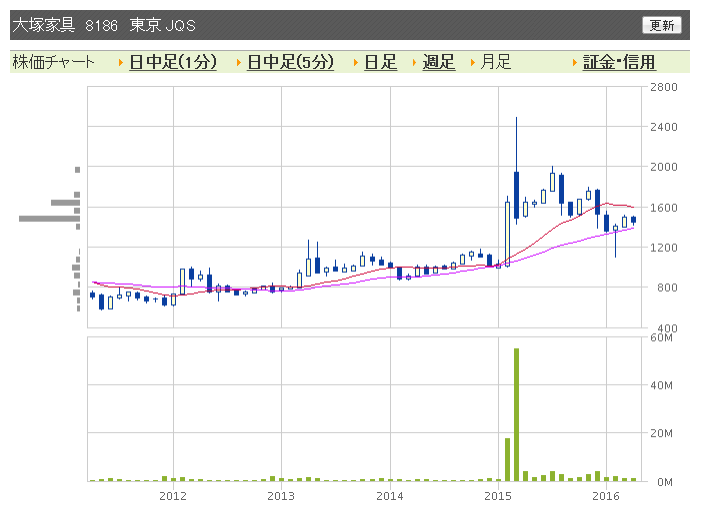
Task: Click the 2013 year label on x-axis
Action: click(x=281, y=496)
